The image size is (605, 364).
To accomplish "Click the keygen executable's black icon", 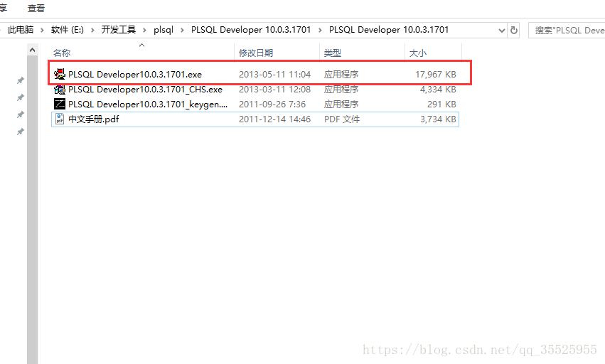I will [x=60, y=104].
